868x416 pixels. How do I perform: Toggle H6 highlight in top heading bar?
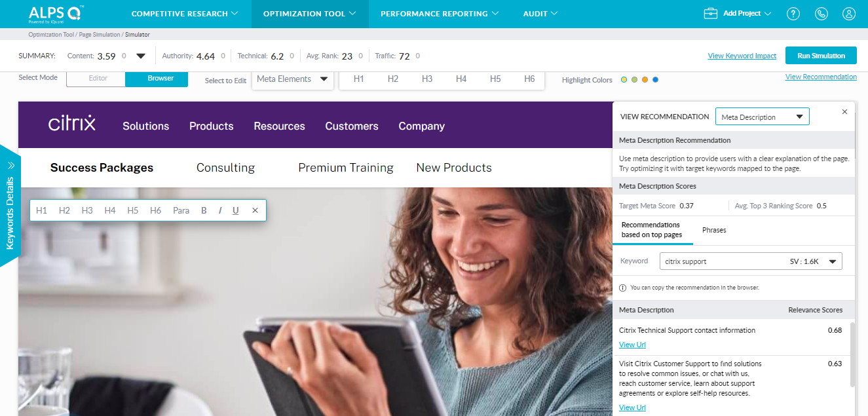click(x=529, y=79)
